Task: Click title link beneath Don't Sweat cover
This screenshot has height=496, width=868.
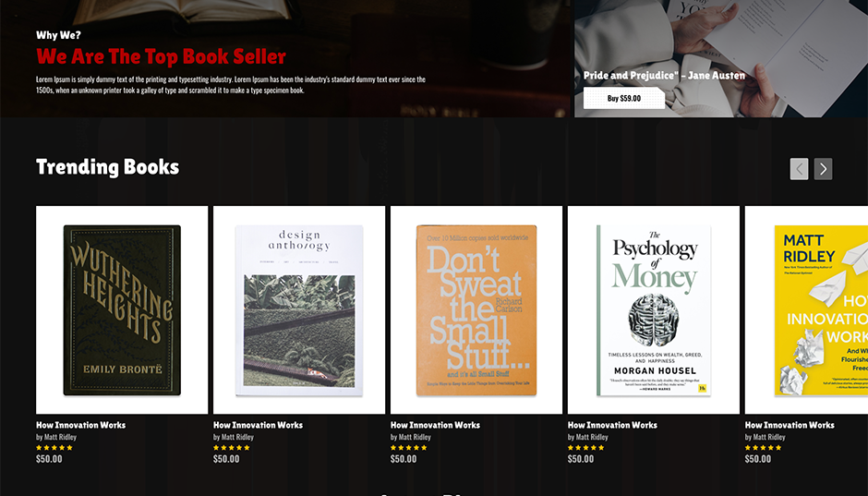Action: [x=435, y=425]
